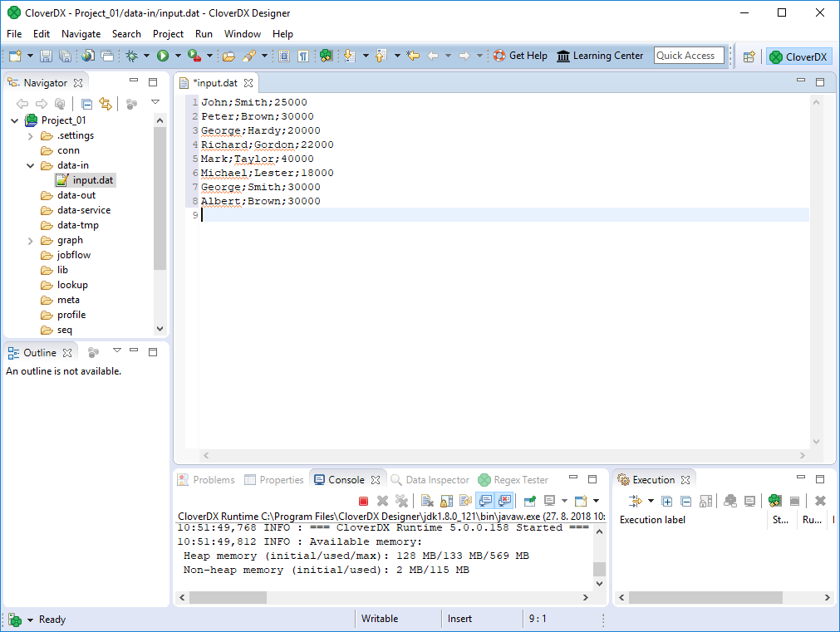Image resolution: width=840 pixels, height=632 pixels.
Task: Click the Get Help lifebuoy icon
Action: pyautogui.click(x=499, y=56)
